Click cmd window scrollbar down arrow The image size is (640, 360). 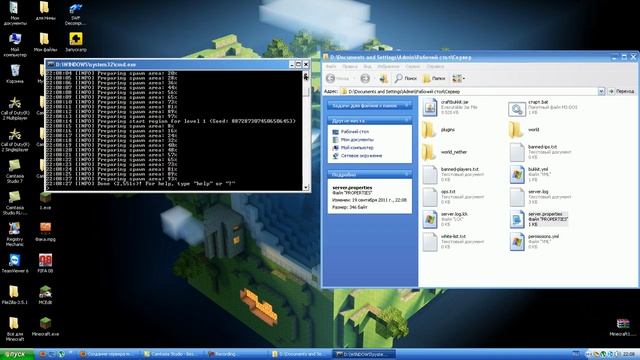pyautogui.click(x=306, y=187)
